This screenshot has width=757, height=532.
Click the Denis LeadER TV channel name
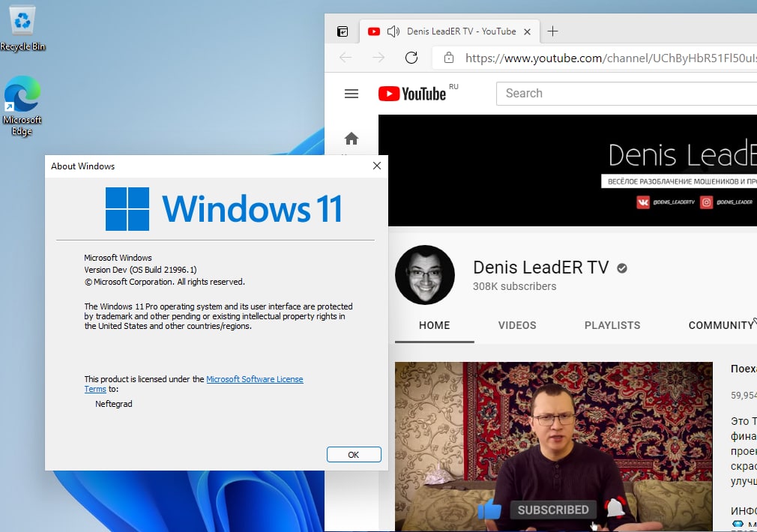(540, 267)
